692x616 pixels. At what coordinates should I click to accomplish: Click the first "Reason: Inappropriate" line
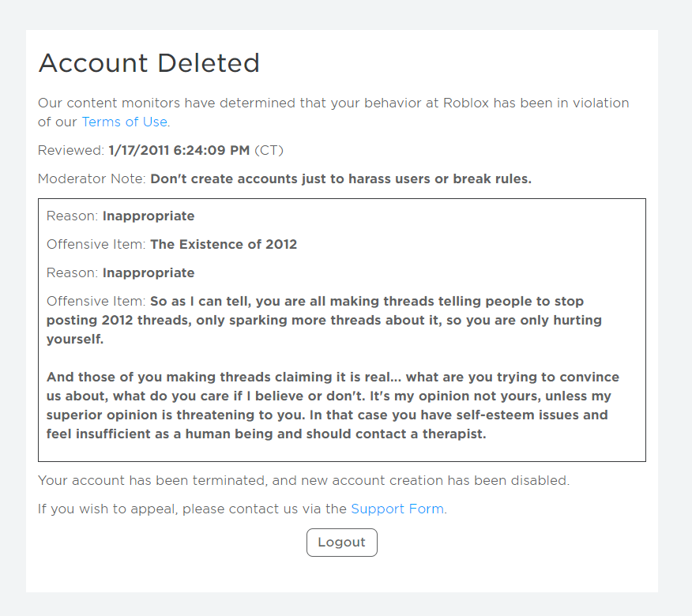click(120, 216)
